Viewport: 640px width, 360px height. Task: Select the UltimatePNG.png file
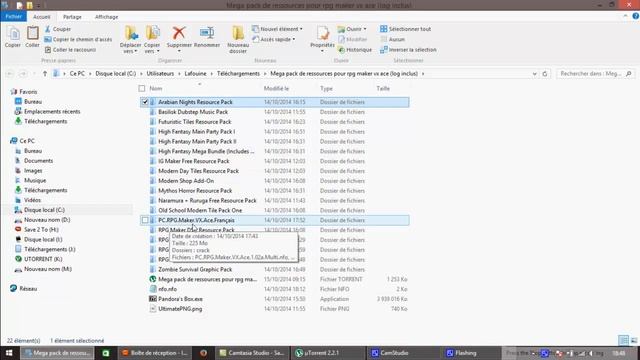180,309
